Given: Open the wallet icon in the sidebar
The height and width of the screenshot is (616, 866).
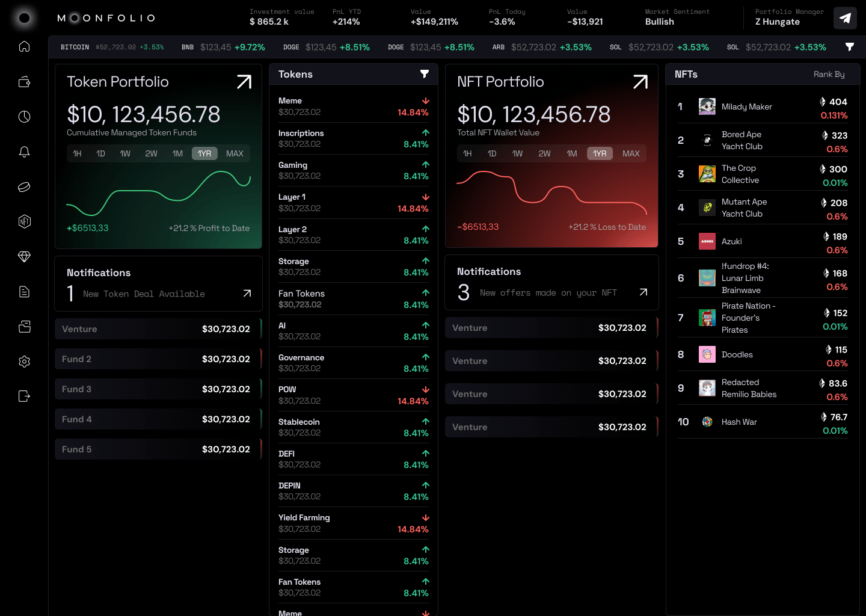Looking at the screenshot, I should [x=24, y=82].
